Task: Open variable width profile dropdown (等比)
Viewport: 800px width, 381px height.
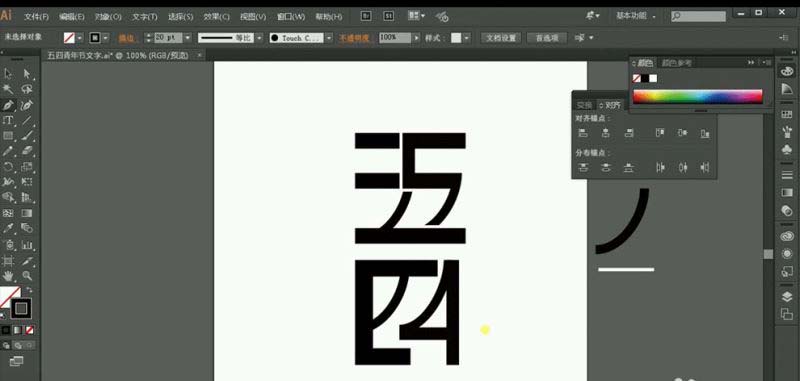Action: pyautogui.click(x=259, y=38)
